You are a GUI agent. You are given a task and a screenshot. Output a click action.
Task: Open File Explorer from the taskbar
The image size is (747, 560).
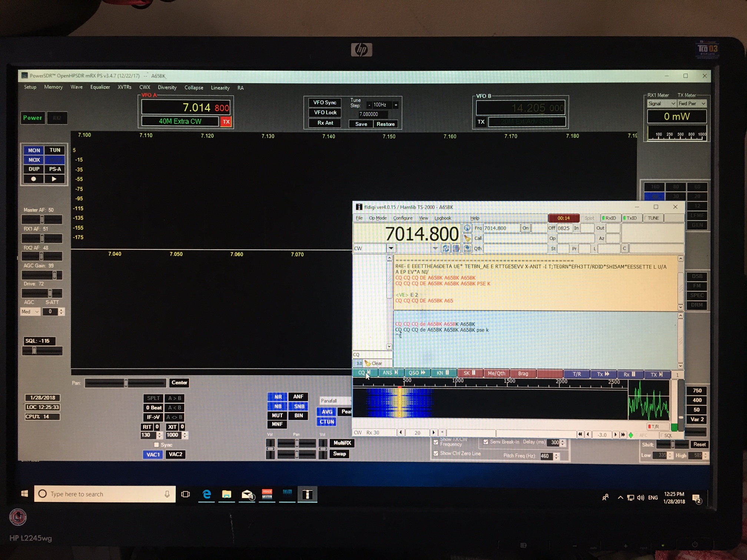click(226, 494)
